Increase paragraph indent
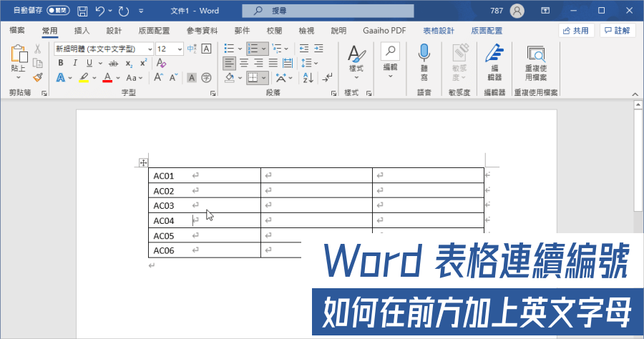Image resolution: width=644 pixels, height=339 pixels. (318, 49)
